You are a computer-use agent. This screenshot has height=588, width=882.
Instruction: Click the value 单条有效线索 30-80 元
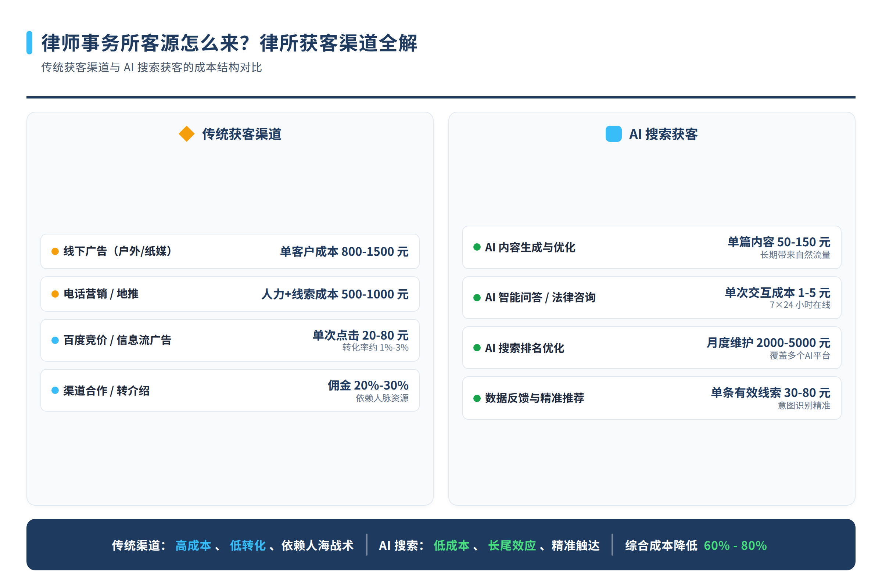click(771, 392)
